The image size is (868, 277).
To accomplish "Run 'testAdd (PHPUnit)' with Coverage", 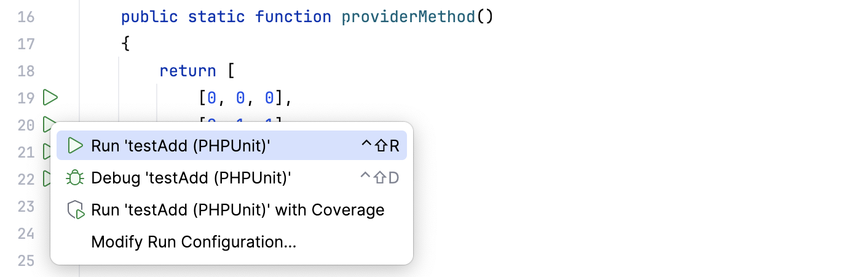I will 237,210.
